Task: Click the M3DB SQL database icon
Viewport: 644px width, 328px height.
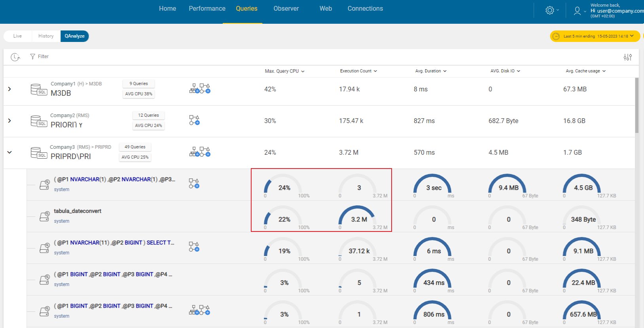Action: pyautogui.click(x=39, y=89)
